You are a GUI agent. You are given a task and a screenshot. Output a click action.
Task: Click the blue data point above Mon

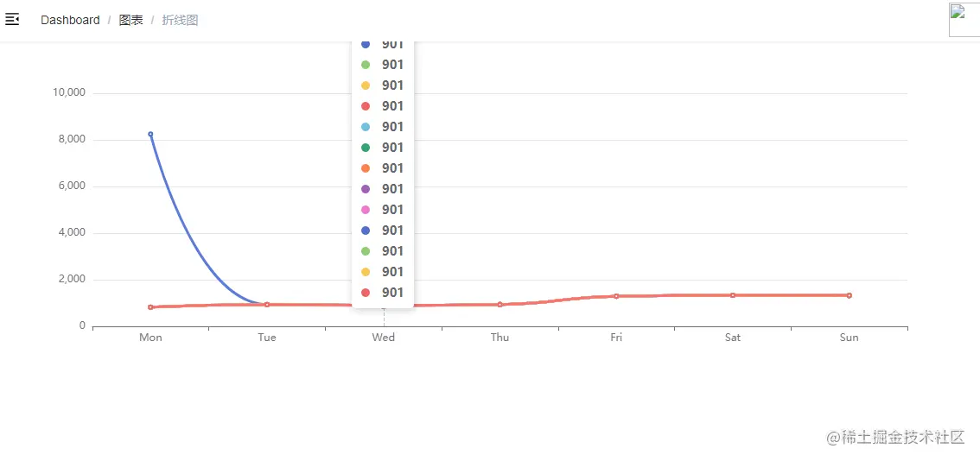coord(150,135)
